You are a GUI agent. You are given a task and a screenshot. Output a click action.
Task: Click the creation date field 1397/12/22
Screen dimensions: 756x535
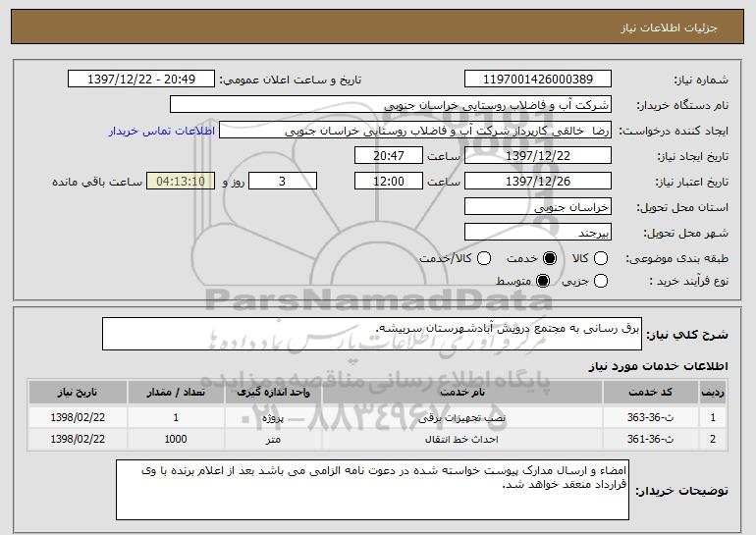tap(538, 156)
